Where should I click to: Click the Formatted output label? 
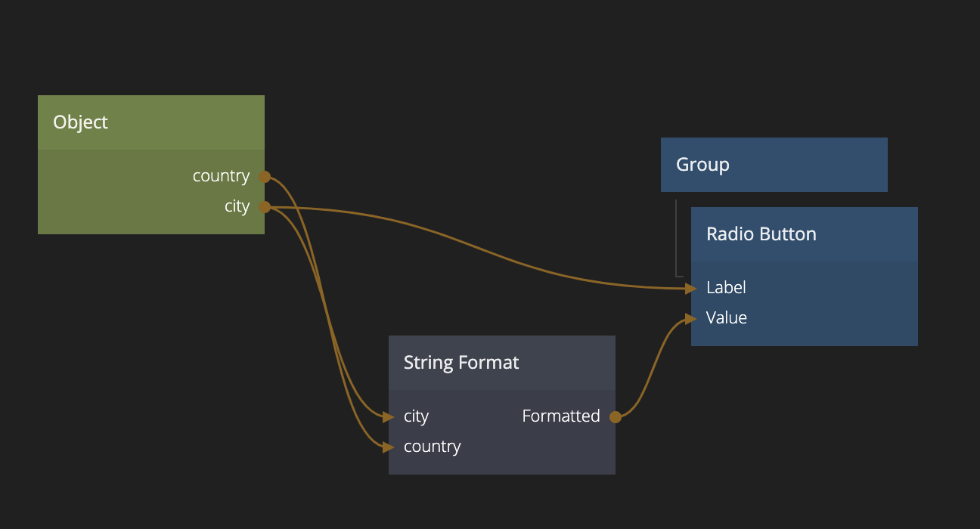(x=560, y=416)
